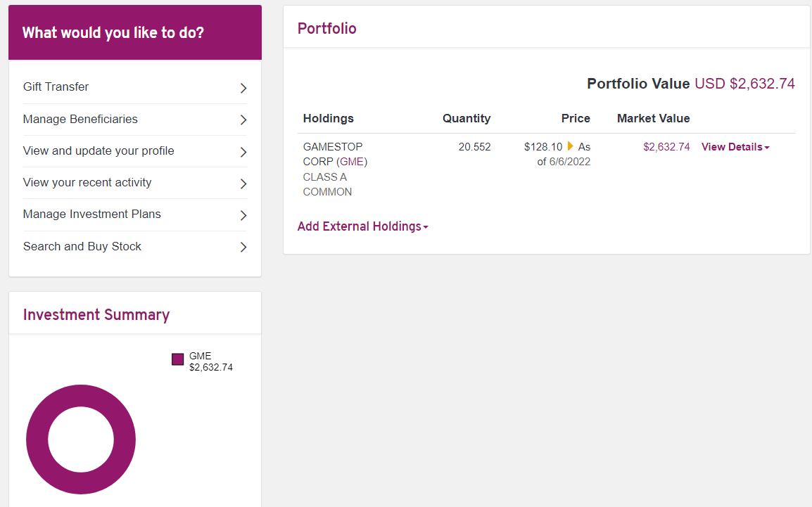Click the $2,632.74 market value link
This screenshot has height=507, width=812.
(666, 147)
